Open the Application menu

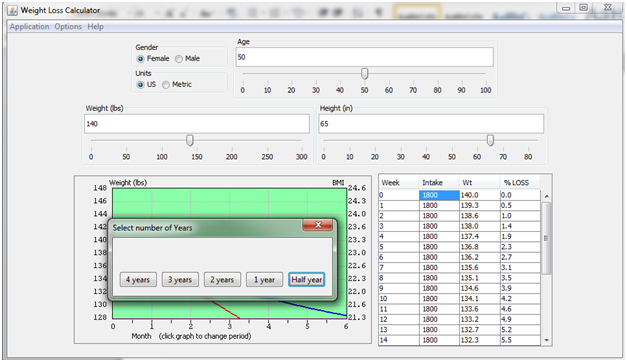[x=29, y=26]
